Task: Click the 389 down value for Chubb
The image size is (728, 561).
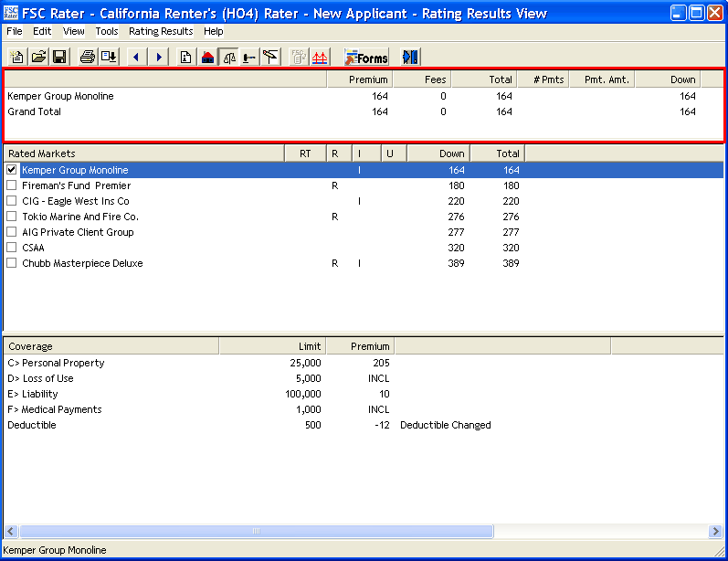Action: [x=456, y=263]
